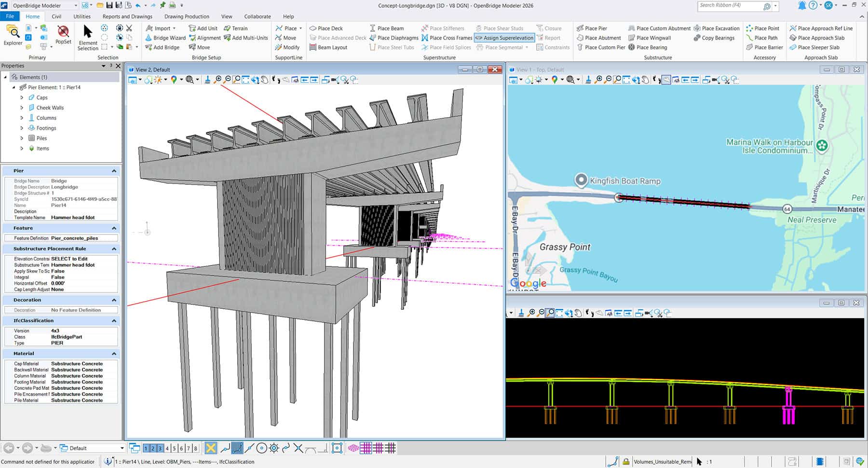Open Reports and Drawings tab

[x=127, y=16]
